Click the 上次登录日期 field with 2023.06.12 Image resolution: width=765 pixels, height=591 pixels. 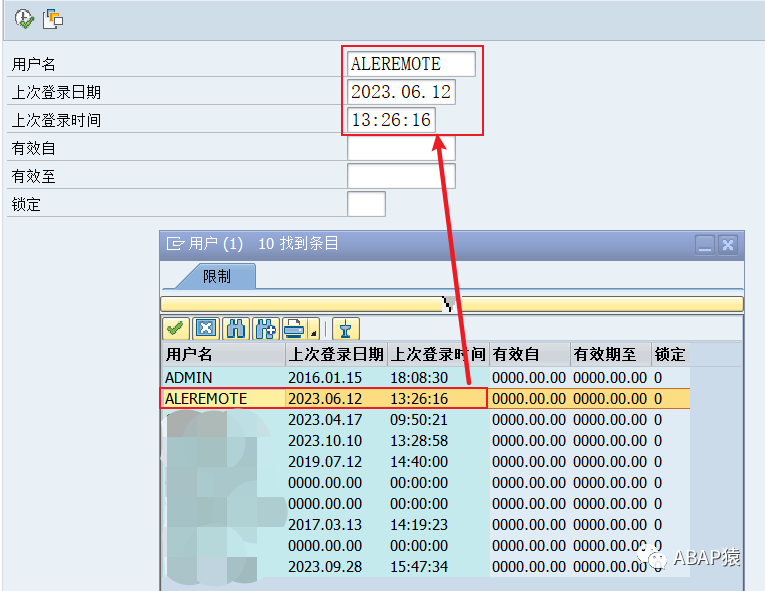401,92
